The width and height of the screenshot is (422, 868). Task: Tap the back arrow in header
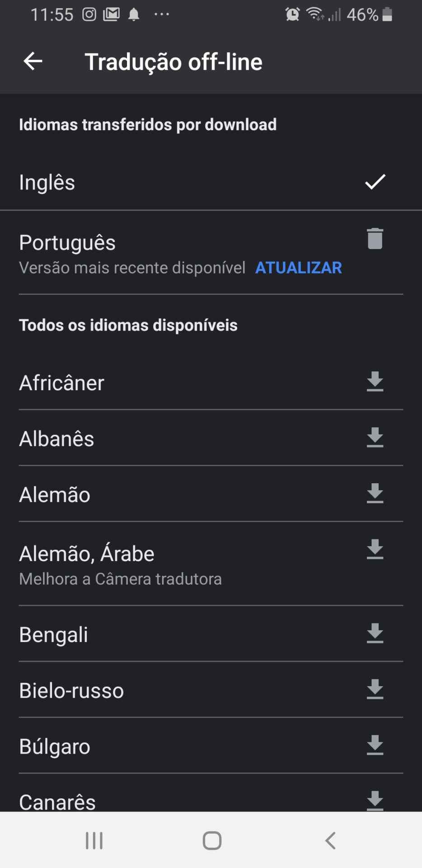coord(33,61)
